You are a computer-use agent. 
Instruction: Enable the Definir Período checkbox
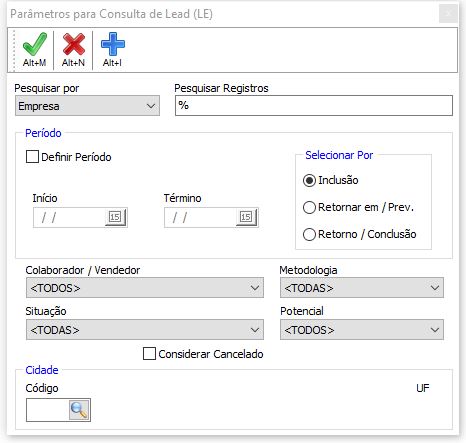coord(32,157)
